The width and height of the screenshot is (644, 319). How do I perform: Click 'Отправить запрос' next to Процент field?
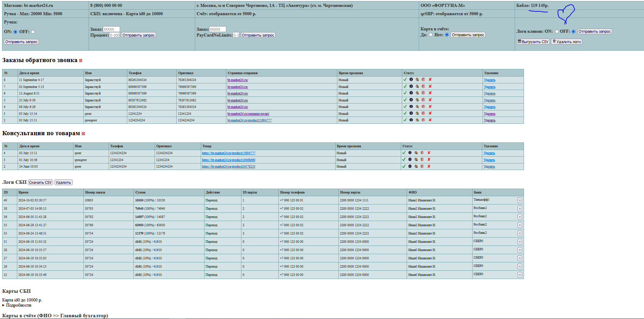pyautogui.click(x=139, y=35)
